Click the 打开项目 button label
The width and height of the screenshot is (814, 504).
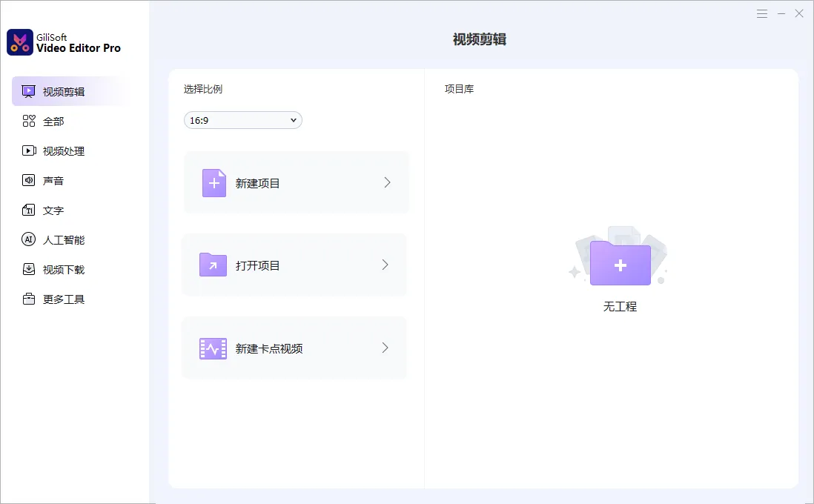click(258, 265)
